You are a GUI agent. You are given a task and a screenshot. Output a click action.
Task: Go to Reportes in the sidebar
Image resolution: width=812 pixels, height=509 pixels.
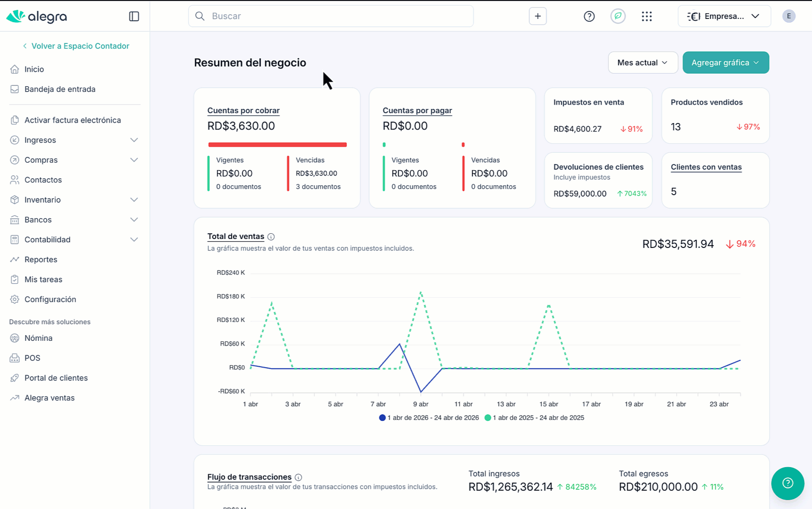coord(41,260)
